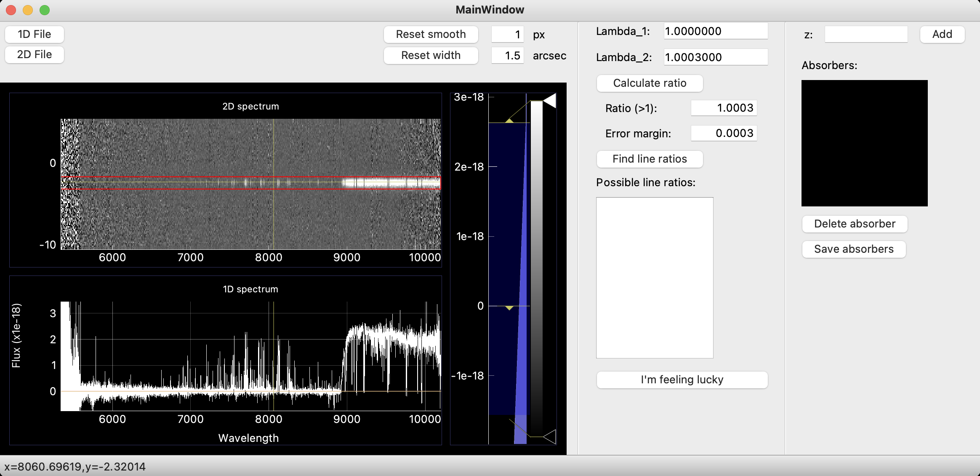The image size is (980, 476).
Task: Click the green zoom window button
Action: click(45, 10)
